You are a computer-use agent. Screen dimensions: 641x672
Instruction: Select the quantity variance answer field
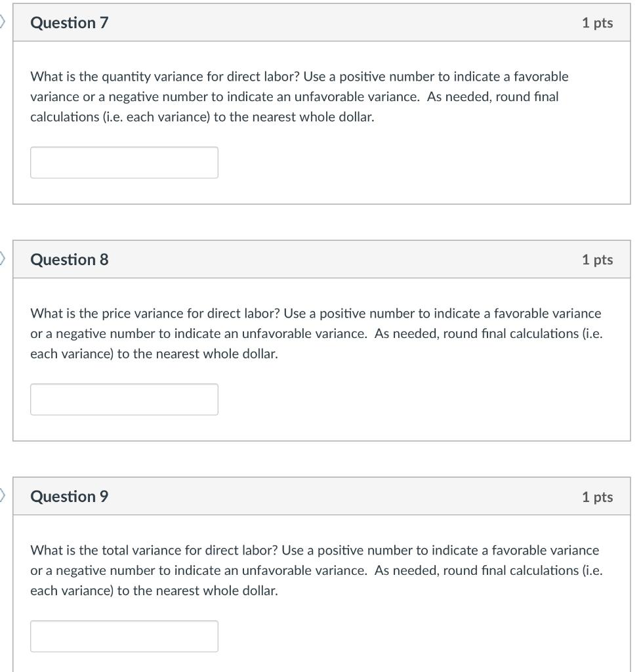coord(124,162)
